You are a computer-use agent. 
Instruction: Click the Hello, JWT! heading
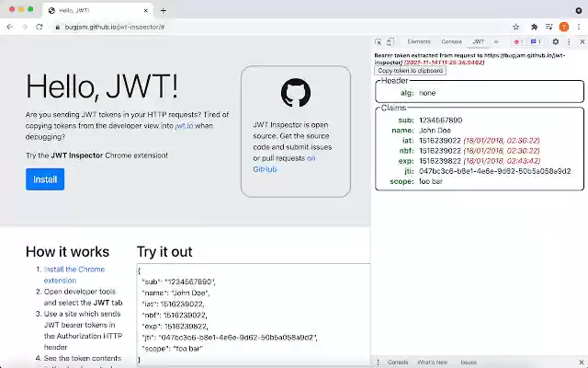(102, 86)
